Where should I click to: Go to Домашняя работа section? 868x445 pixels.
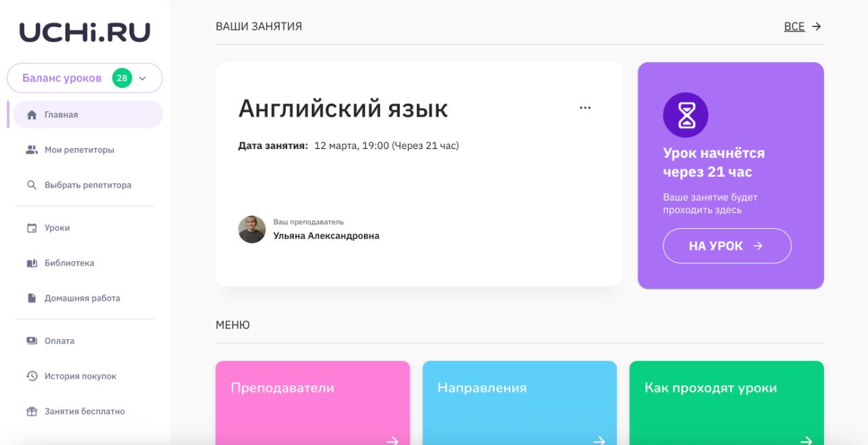point(82,298)
